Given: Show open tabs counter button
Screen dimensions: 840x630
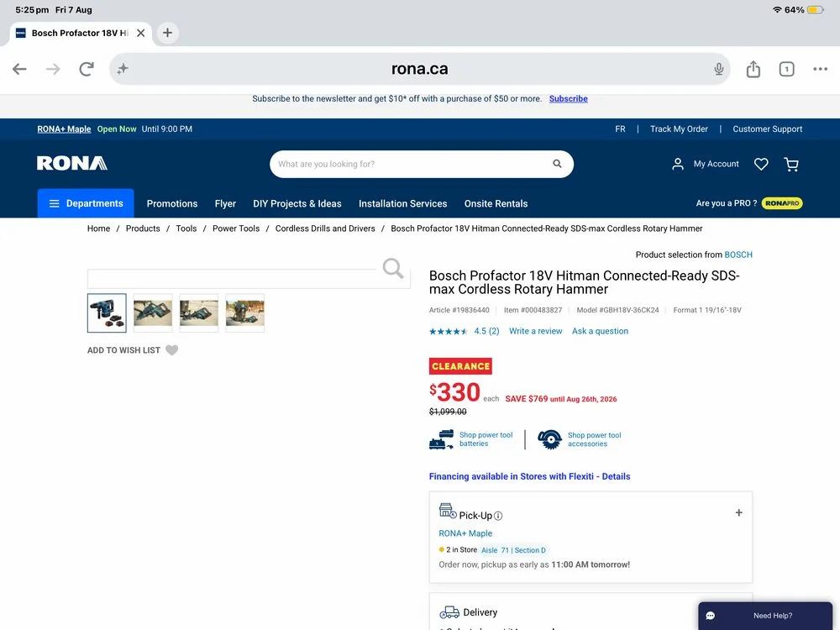Looking at the screenshot, I should coord(786,69).
